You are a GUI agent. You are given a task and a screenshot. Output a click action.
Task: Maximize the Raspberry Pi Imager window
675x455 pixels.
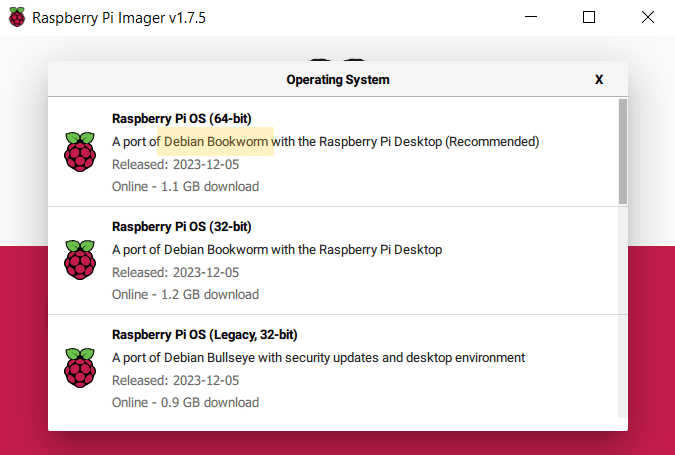(x=589, y=18)
